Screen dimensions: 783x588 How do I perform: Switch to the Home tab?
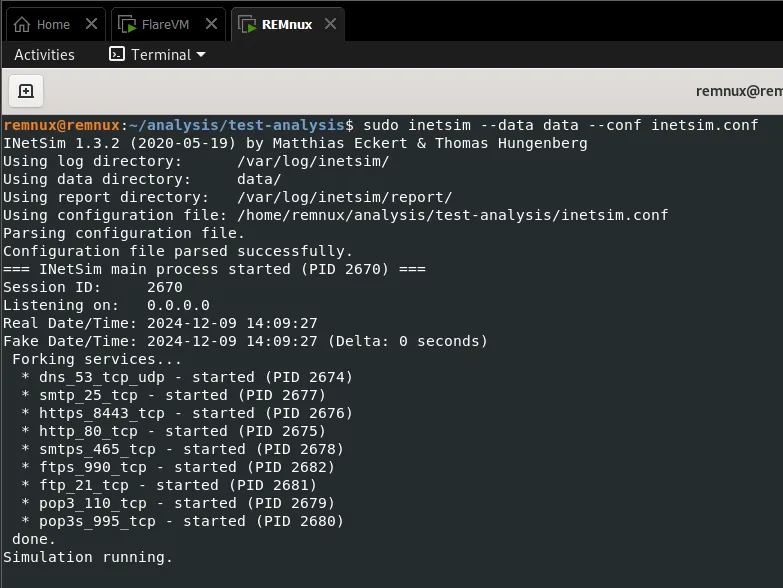tap(53, 24)
